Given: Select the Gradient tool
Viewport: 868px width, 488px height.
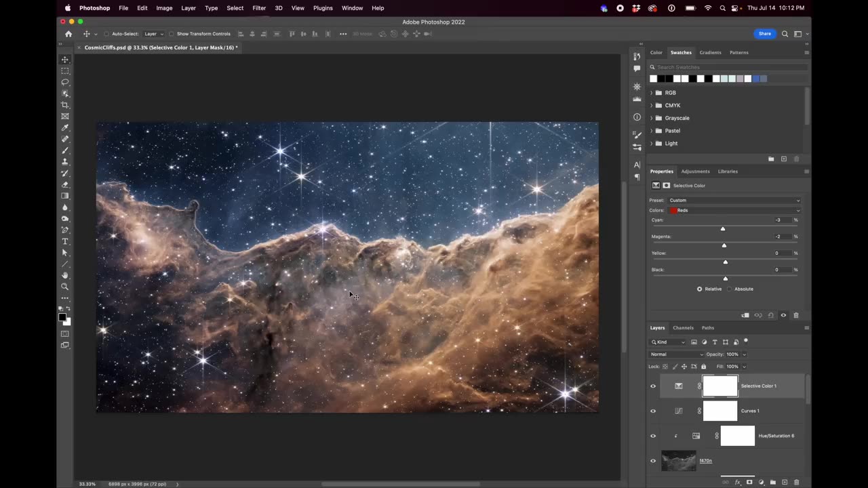Looking at the screenshot, I should tap(65, 196).
